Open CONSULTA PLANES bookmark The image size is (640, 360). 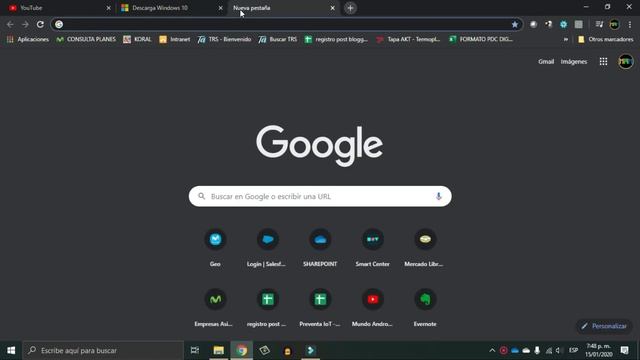coord(86,40)
